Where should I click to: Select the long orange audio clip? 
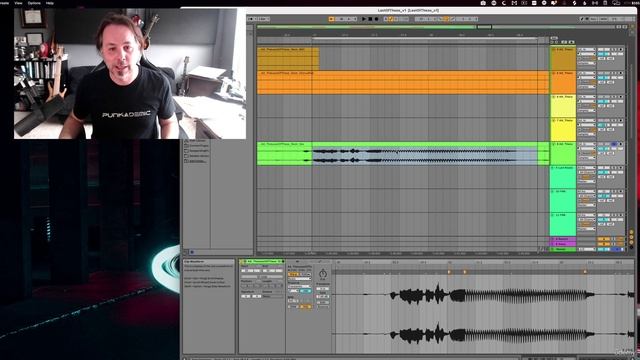[403, 82]
